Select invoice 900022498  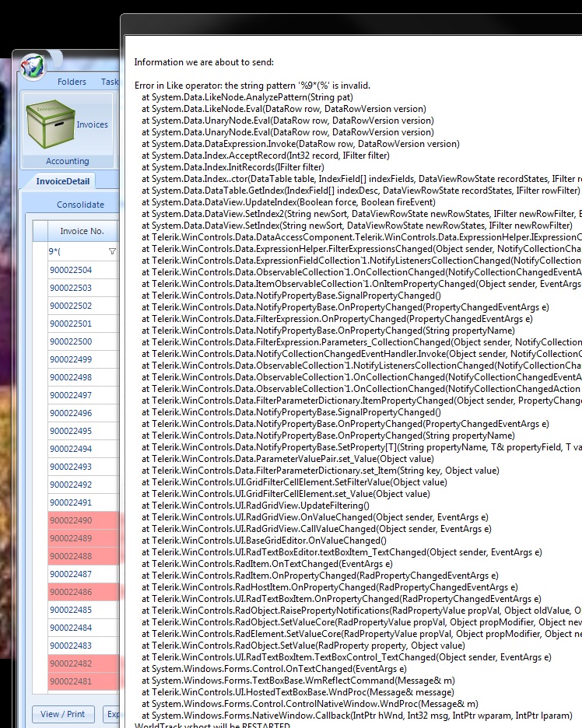[x=82, y=377]
